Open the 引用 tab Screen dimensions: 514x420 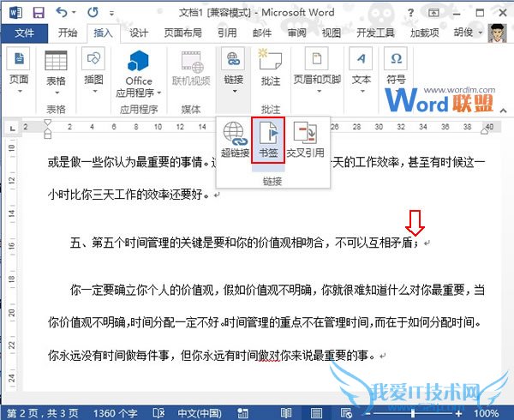tap(227, 33)
